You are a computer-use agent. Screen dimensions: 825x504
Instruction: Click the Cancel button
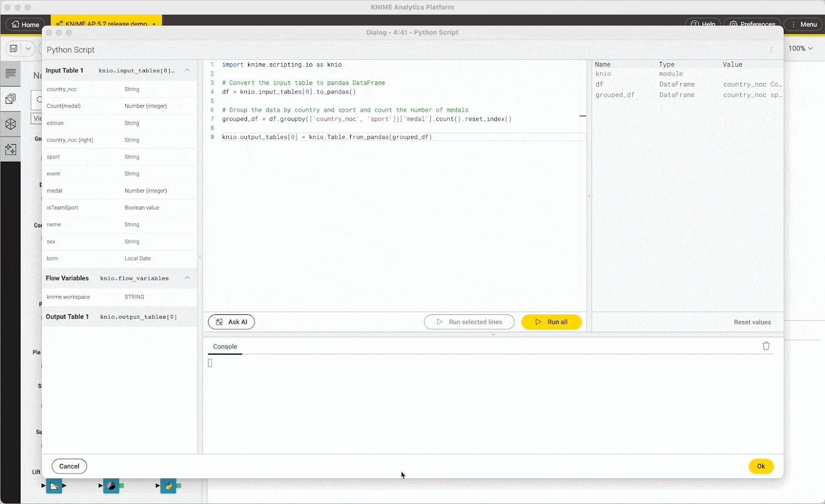click(69, 466)
